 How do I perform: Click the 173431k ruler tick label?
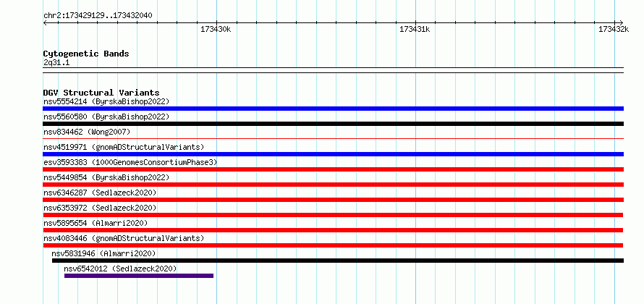pyautogui.click(x=415, y=29)
